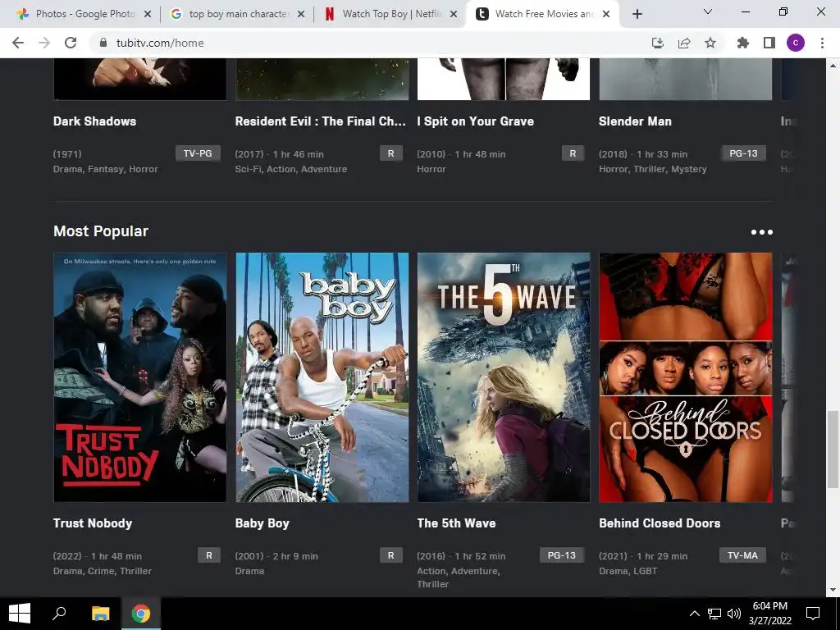This screenshot has height=630, width=840.
Task: Click 'Sci-Fi, Action, Adventure' genre text
Action: point(291,169)
